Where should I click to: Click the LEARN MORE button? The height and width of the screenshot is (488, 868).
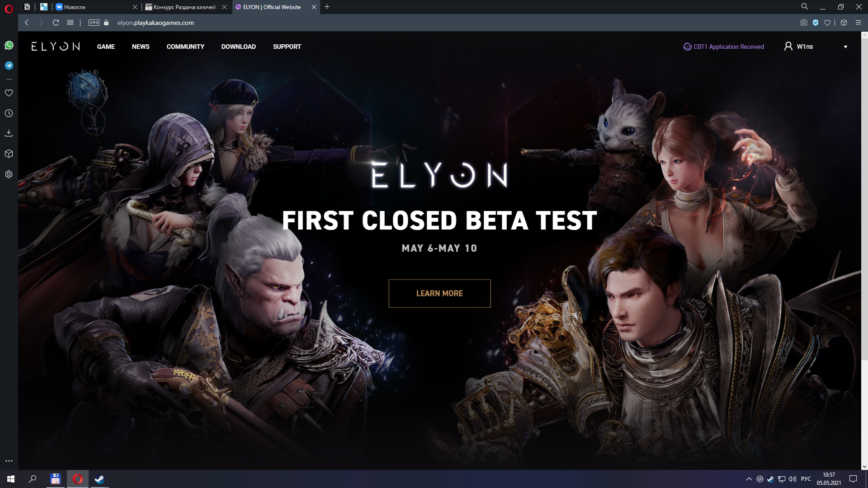tap(439, 293)
